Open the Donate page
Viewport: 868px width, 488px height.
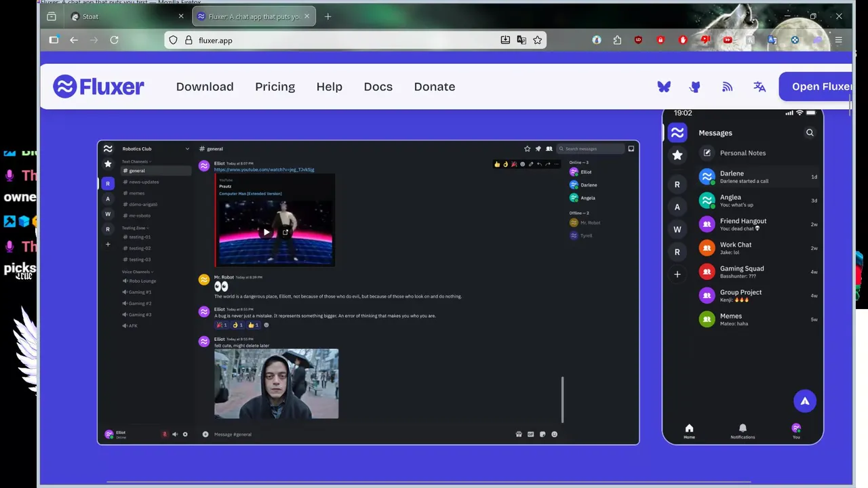[x=435, y=87]
